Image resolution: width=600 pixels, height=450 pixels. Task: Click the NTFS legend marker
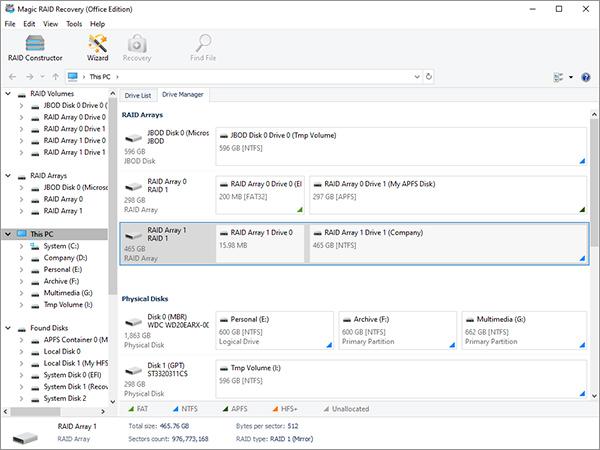(x=176, y=409)
